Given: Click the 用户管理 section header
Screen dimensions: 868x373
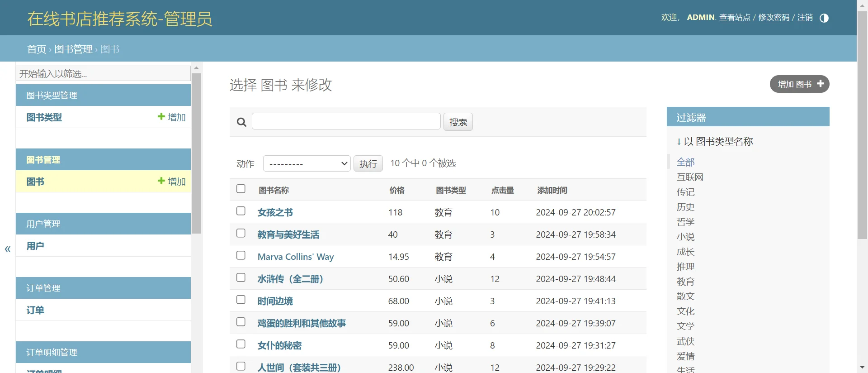Looking at the screenshot, I should click(x=103, y=224).
